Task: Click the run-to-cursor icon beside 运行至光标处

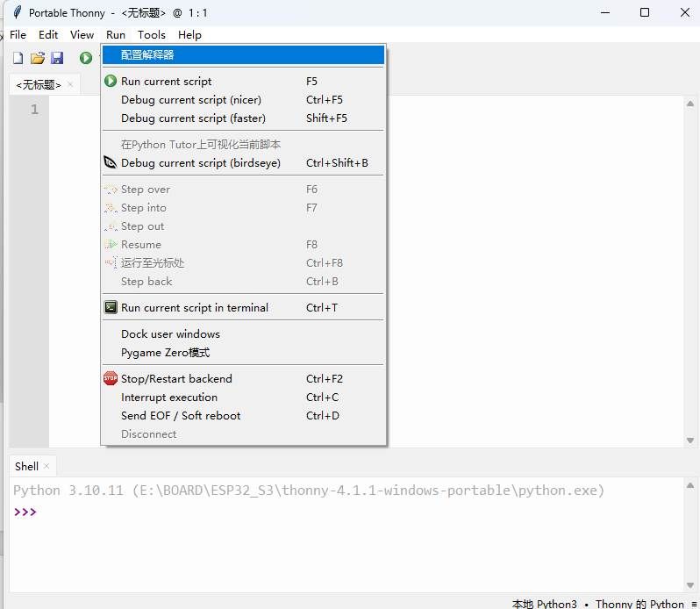Action: click(111, 263)
